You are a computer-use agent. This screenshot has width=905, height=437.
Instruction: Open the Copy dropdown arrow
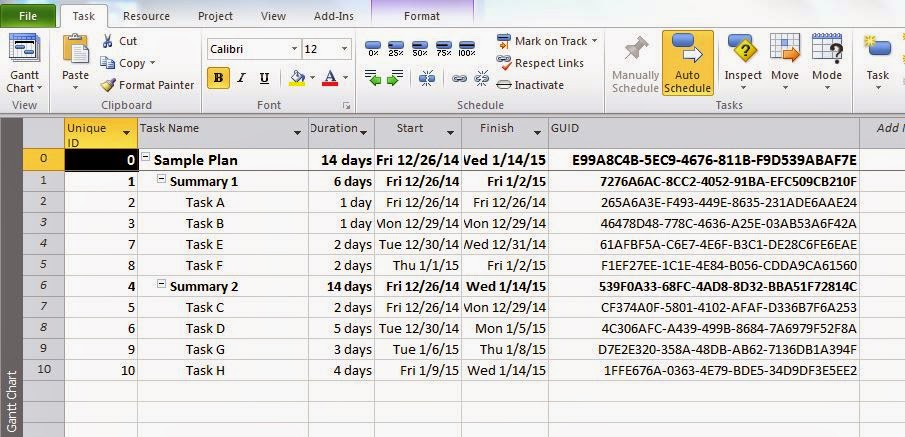(x=152, y=63)
